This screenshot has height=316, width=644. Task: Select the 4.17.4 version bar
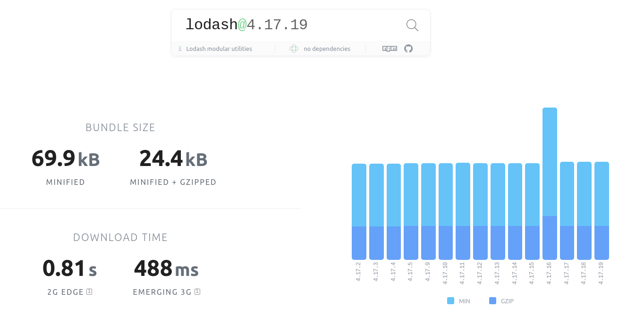[x=394, y=212]
